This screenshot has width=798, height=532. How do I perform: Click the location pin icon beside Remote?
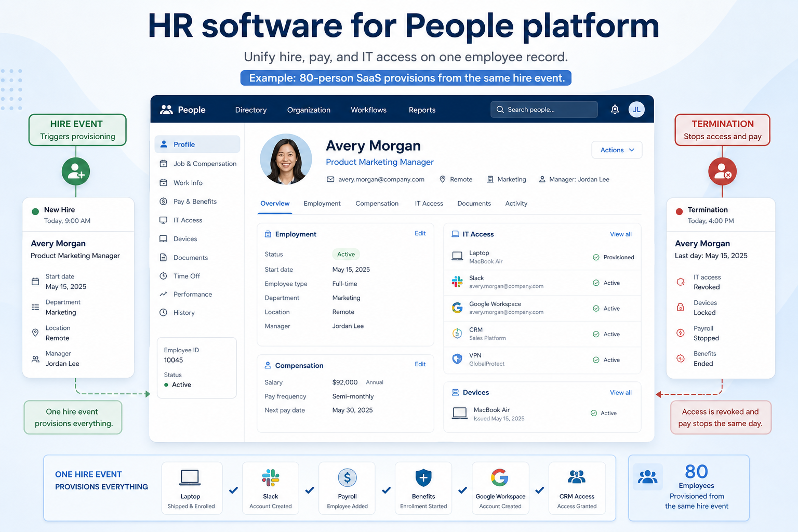click(443, 179)
